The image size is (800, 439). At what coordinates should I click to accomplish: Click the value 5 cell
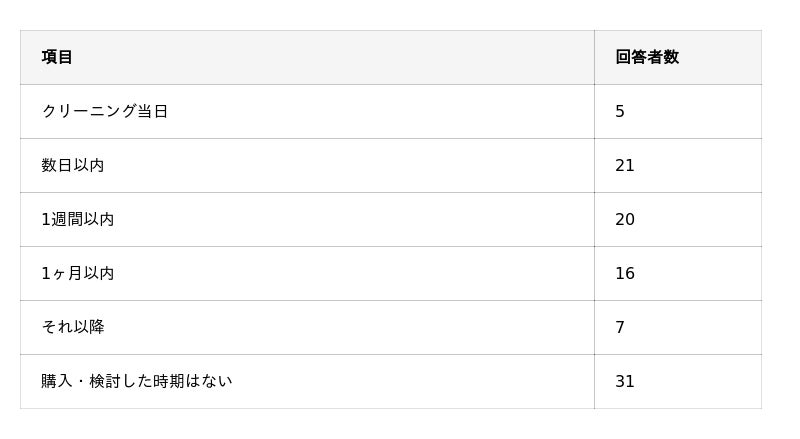(x=620, y=112)
